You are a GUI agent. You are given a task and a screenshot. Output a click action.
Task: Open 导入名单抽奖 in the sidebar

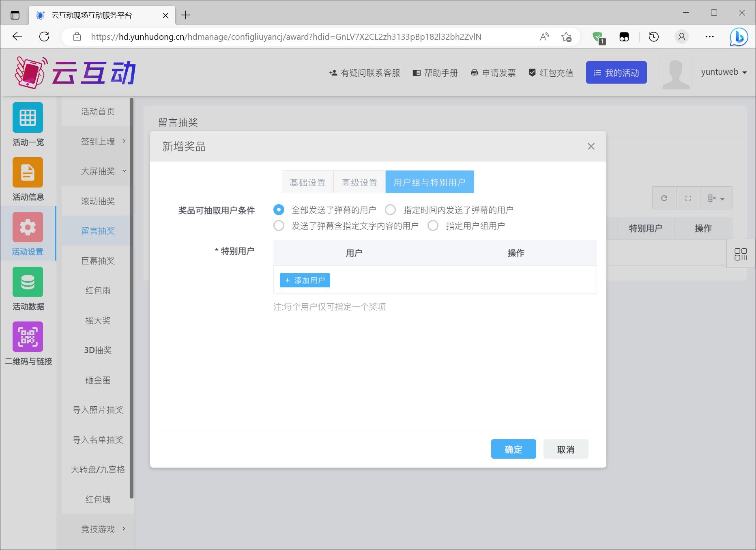click(x=98, y=440)
